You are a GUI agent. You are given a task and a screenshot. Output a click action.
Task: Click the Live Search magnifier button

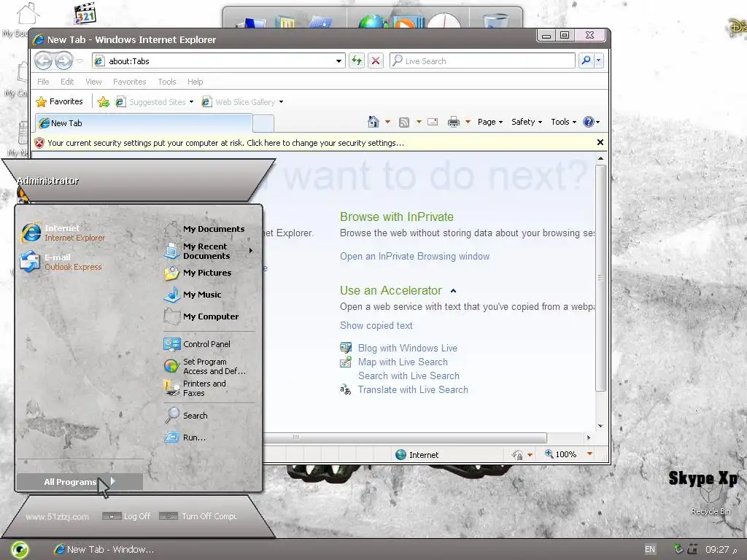coord(586,61)
